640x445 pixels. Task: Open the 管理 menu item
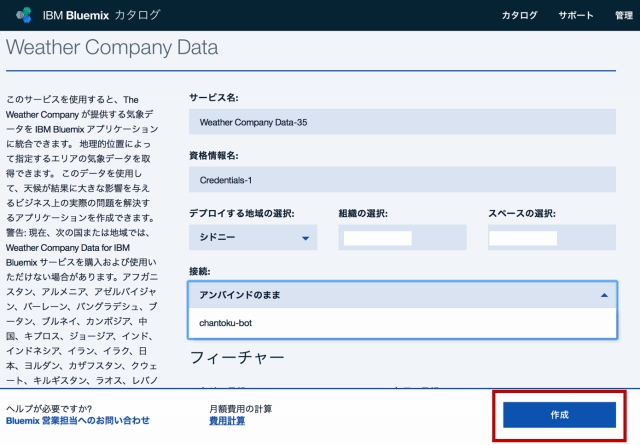624,16
